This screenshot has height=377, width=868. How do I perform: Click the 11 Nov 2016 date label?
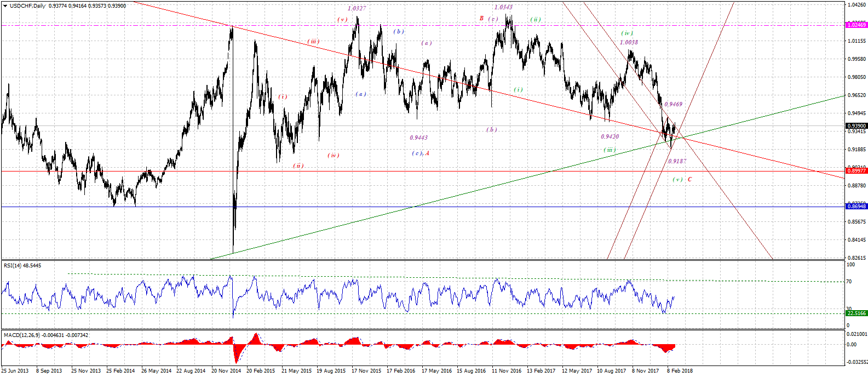click(x=507, y=371)
